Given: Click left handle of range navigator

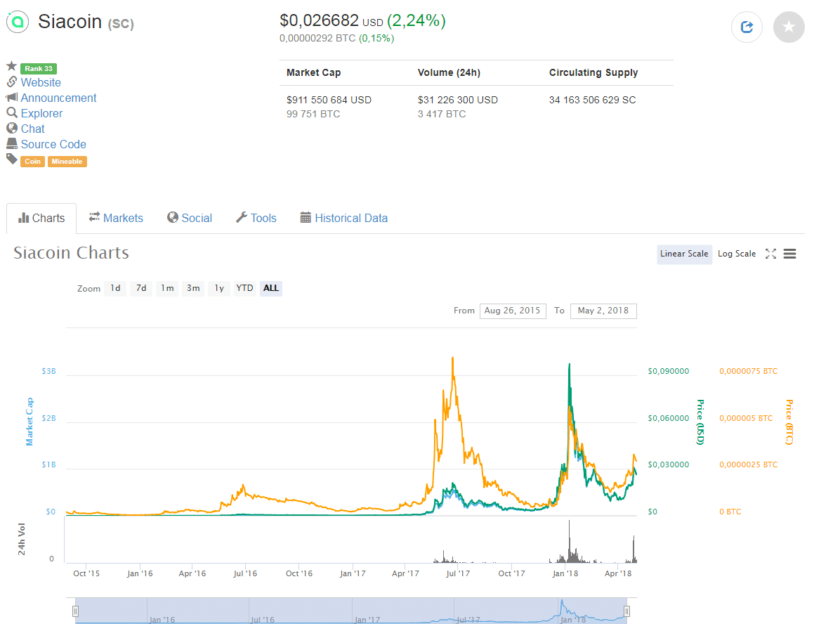Looking at the screenshot, I should click(76, 611).
